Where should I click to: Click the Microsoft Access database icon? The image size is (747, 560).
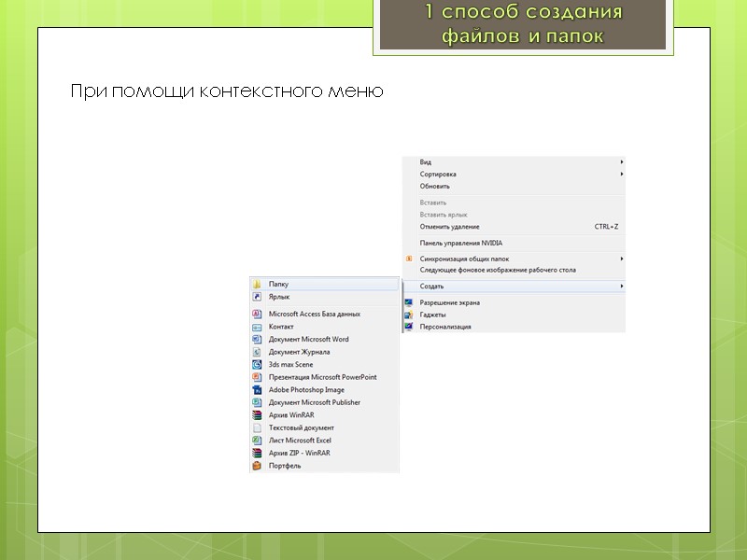click(257, 314)
